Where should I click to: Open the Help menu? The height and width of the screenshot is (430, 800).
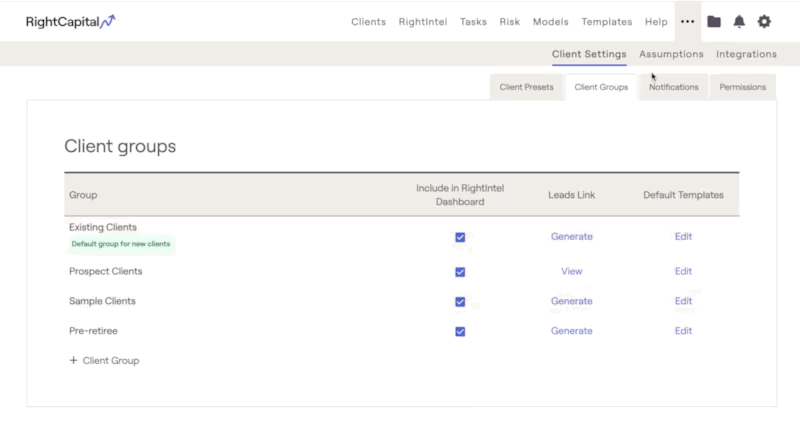point(656,22)
